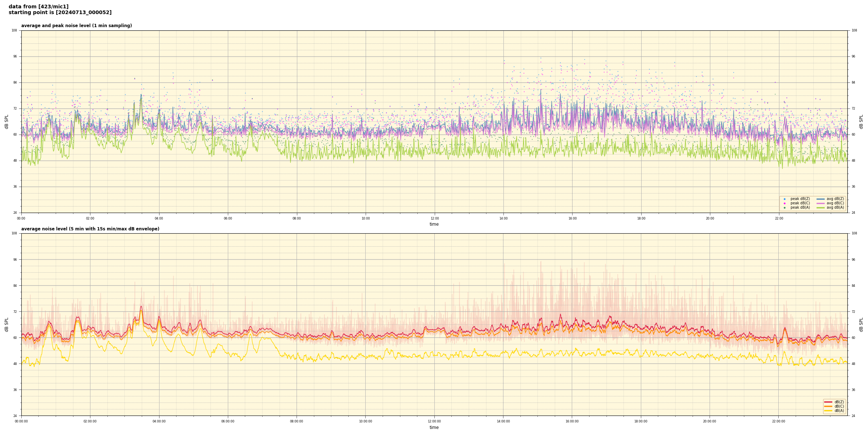Click the 04:00 tick label on top chart
This screenshot has width=868, height=434.
click(x=159, y=218)
